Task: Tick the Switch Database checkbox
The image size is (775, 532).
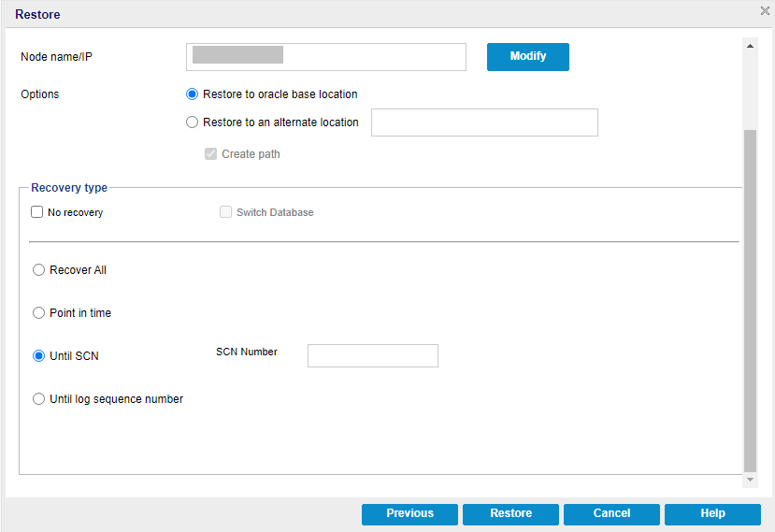Action: tap(225, 212)
